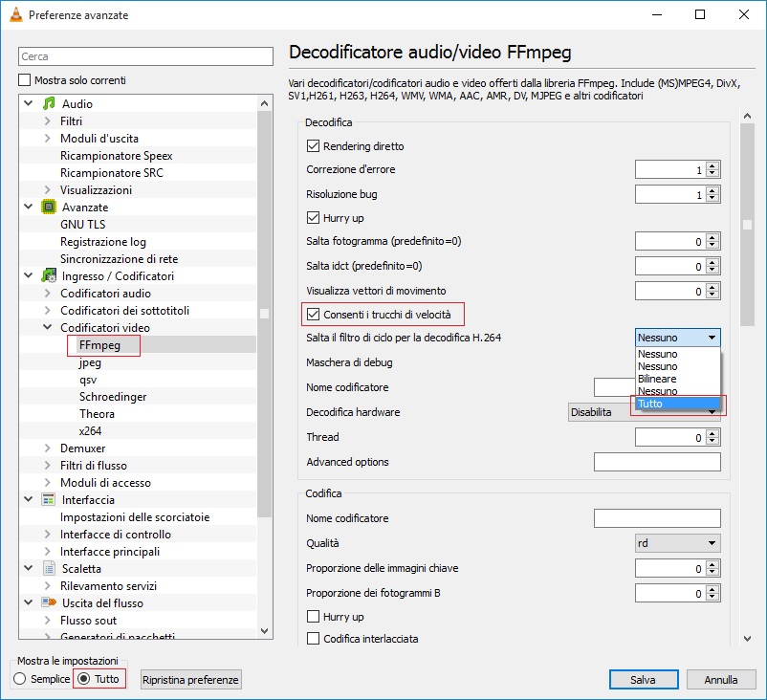Screen dimensions: 767x700
Task: Click the Ingresso / Codificatori icon
Action: coord(49,276)
